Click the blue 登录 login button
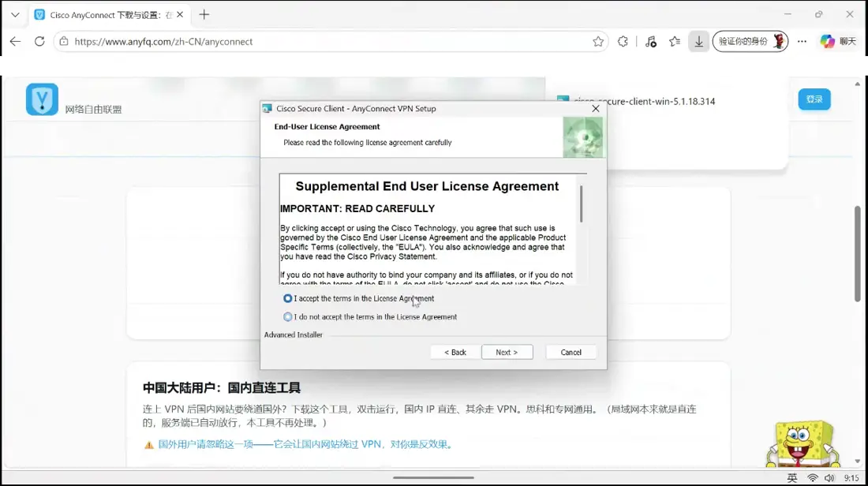The image size is (868, 486). (814, 99)
